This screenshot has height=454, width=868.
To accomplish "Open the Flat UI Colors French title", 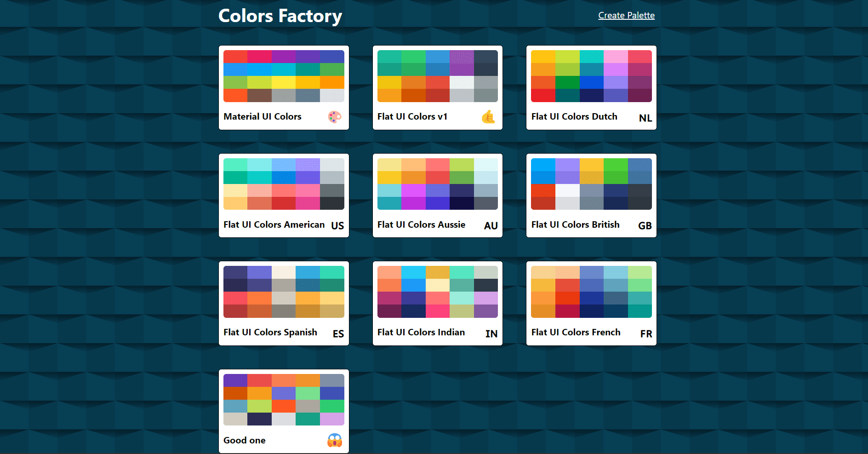I will click(576, 332).
